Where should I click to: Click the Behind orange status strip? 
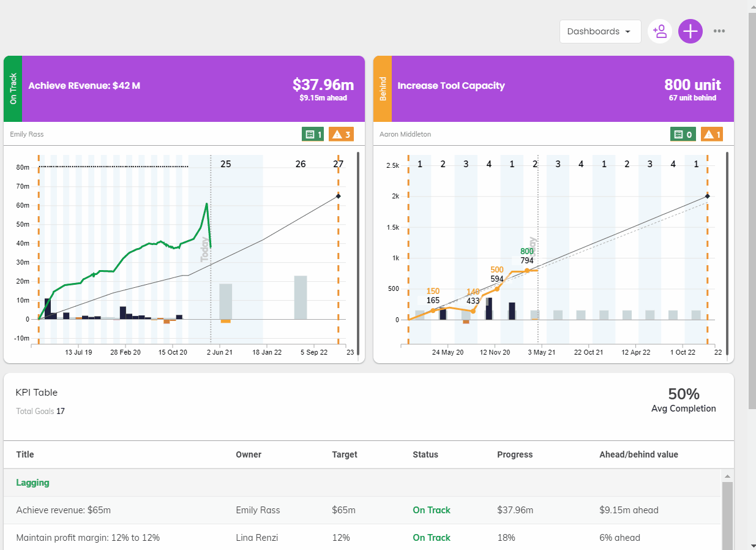coord(383,89)
